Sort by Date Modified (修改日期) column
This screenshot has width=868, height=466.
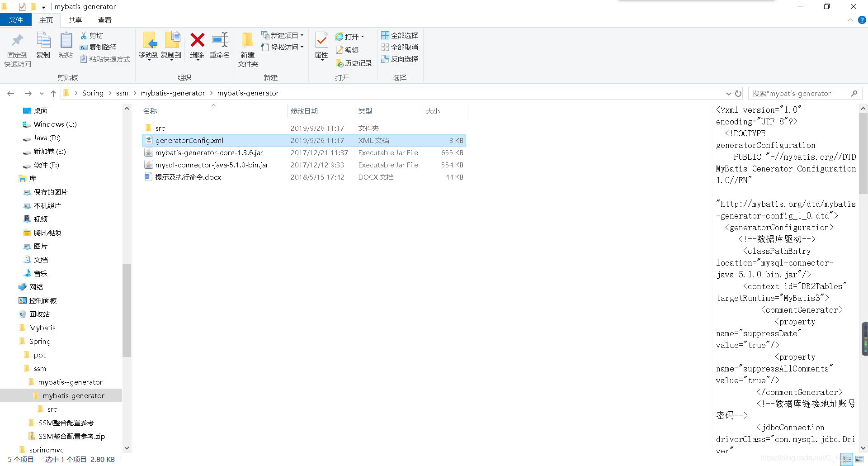click(x=321, y=111)
